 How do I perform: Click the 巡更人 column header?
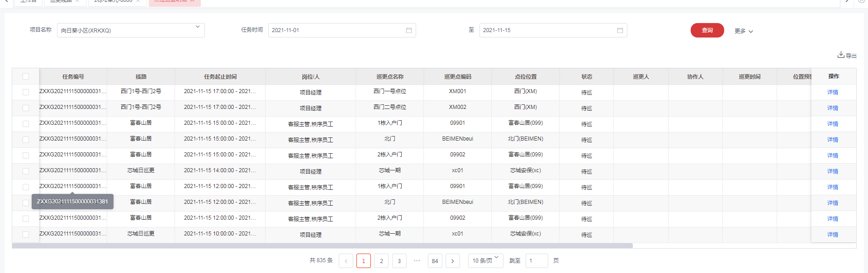(641, 77)
